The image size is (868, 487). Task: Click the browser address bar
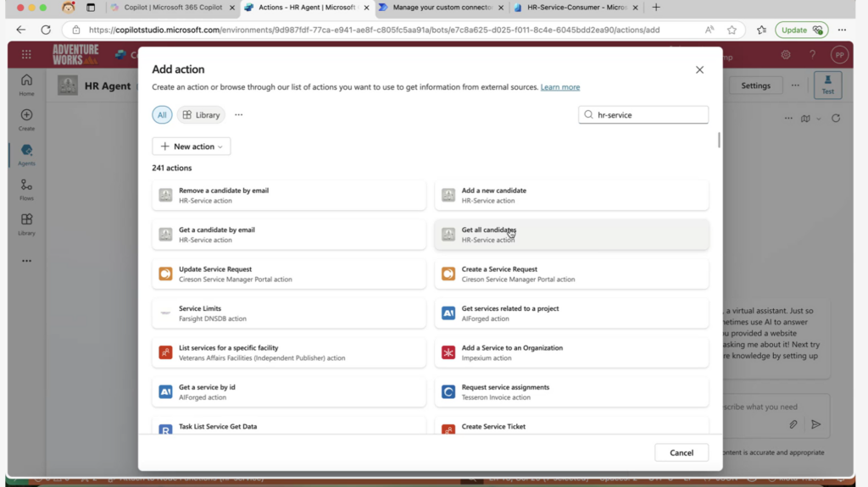click(x=374, y=30)
